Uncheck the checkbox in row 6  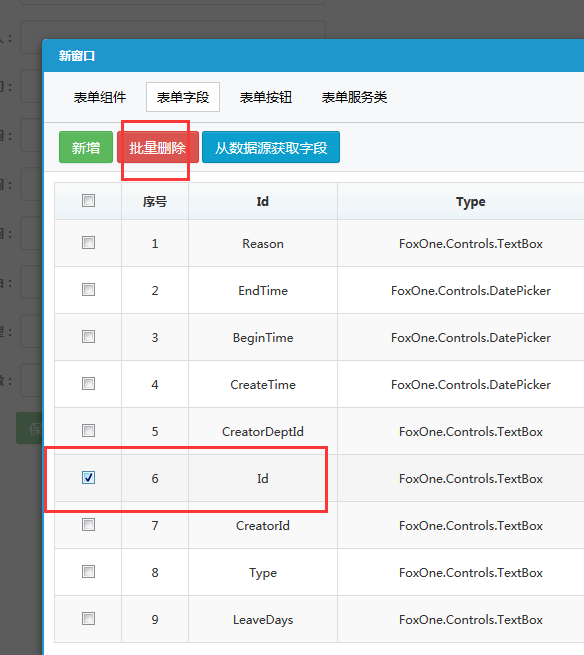[x=88, y=477]
